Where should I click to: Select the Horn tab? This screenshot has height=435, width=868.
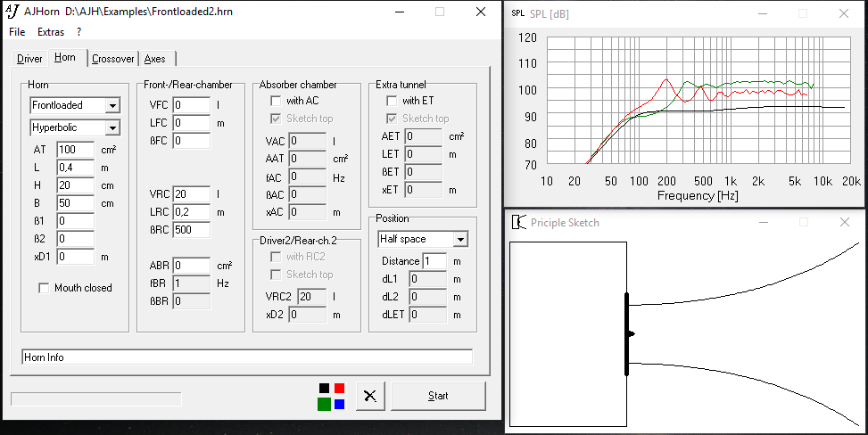pos(65,57)
